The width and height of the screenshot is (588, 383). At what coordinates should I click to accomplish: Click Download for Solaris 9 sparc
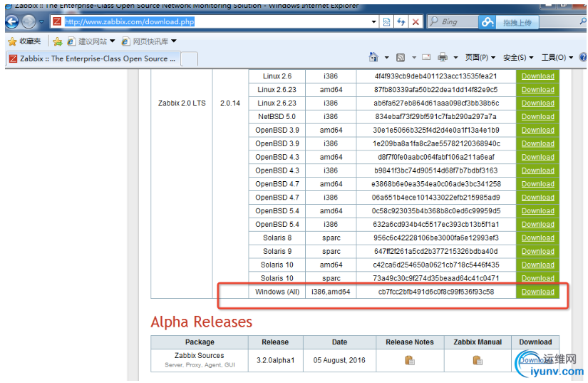coord(537,251)
